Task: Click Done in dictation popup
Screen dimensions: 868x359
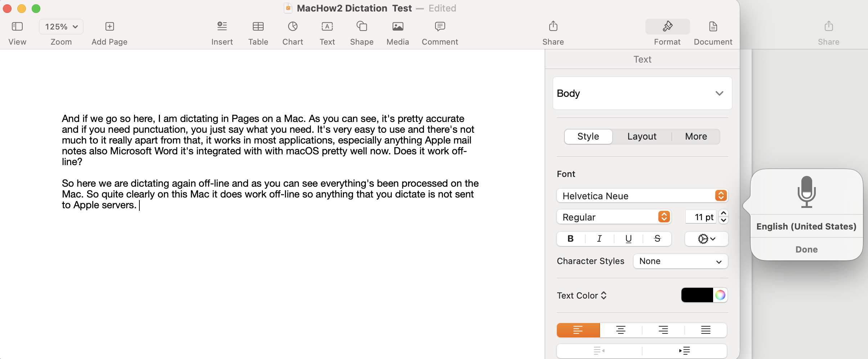Action: 806,249
